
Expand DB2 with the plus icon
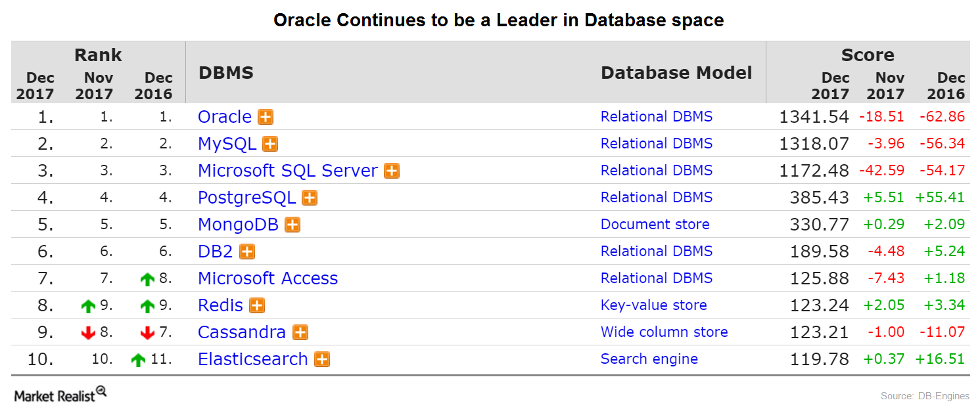[246, 251]
